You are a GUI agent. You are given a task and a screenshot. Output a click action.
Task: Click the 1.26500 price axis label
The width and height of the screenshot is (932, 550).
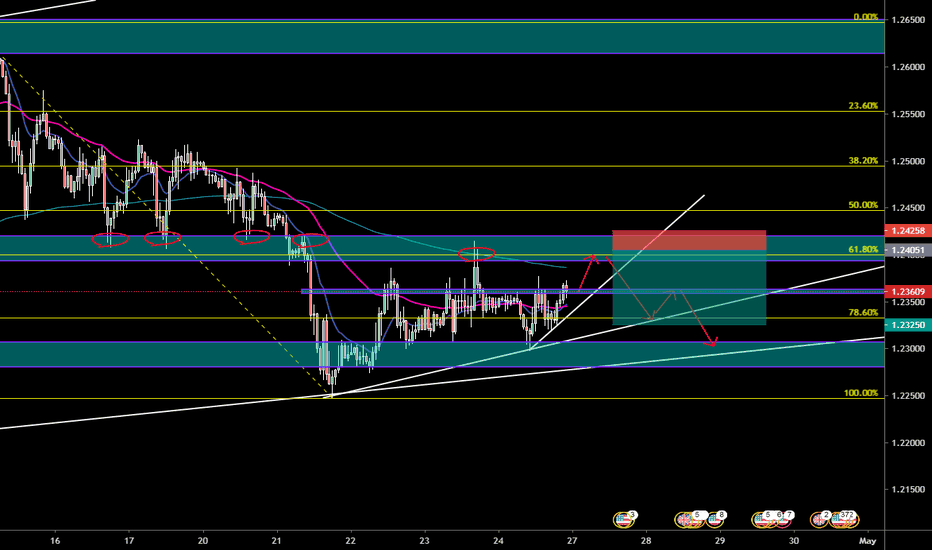pos(908,20)
